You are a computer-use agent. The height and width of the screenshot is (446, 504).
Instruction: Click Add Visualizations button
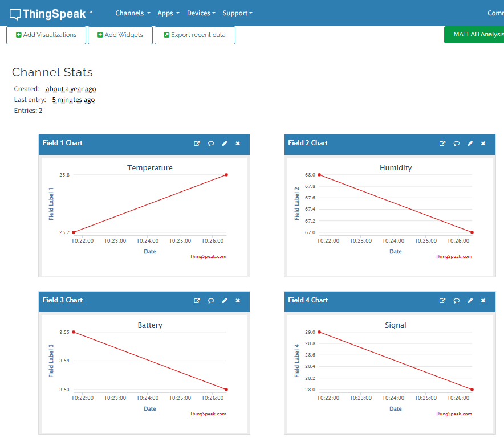coord(46,35)
